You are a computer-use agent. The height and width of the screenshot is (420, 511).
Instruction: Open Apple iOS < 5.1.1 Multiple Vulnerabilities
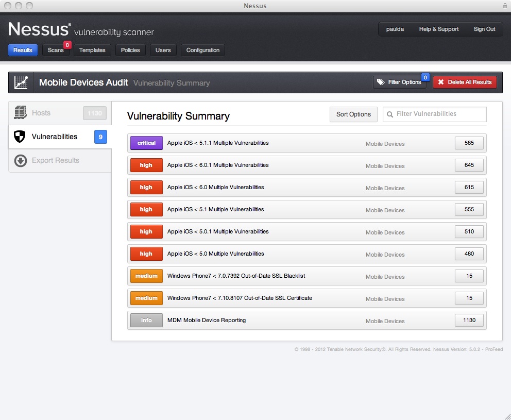[x=306, y=143]
